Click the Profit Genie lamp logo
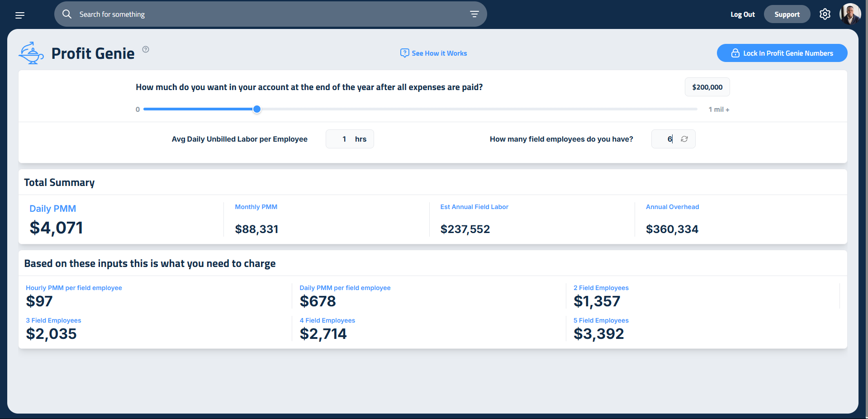 coord(31,53)
